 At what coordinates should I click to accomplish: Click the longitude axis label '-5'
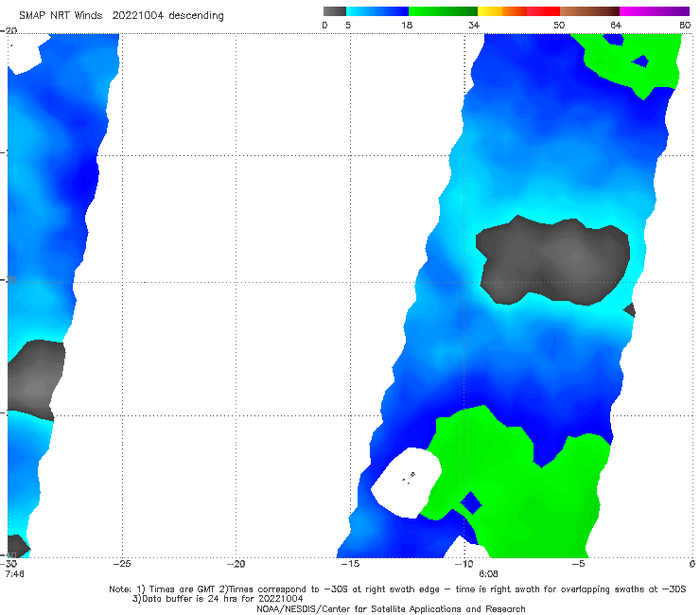pyautogui.click(x=578, y=564)
